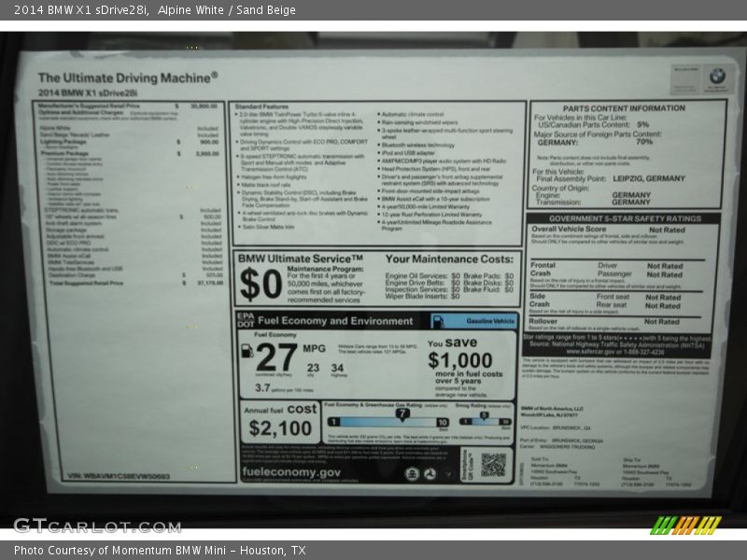
Task: Click the "$2,100" annual fuel cost
Action: tap(280, 428)
